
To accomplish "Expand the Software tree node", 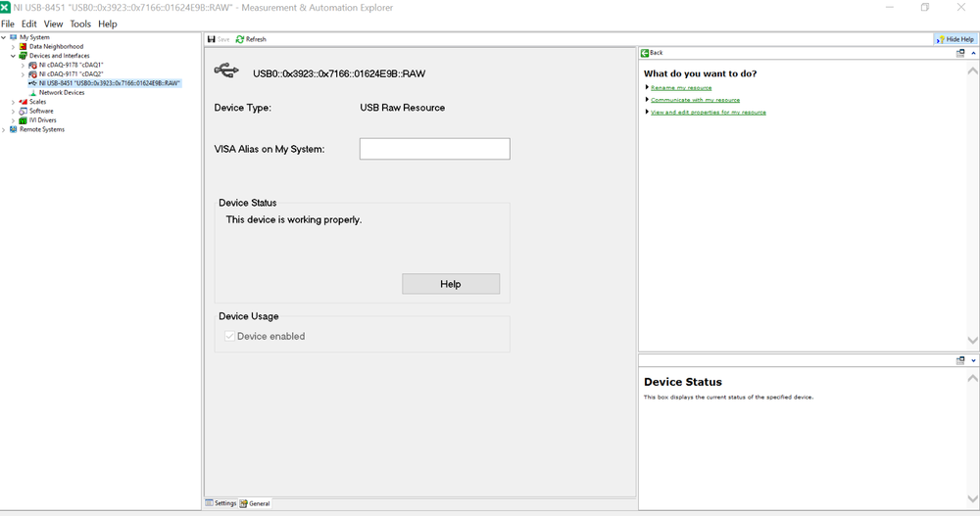I will click(13, 112).
